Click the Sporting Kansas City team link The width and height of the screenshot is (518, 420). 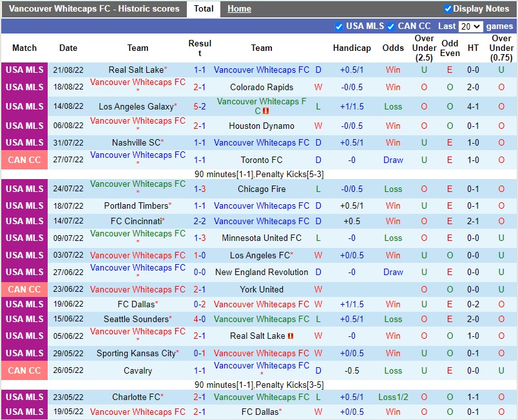[136, 353]
